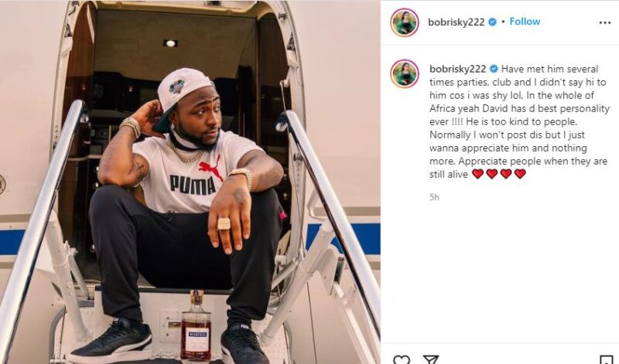Click the man's photo on jet stairs
Screen dimensions: 619x364
tap(190, 182)
